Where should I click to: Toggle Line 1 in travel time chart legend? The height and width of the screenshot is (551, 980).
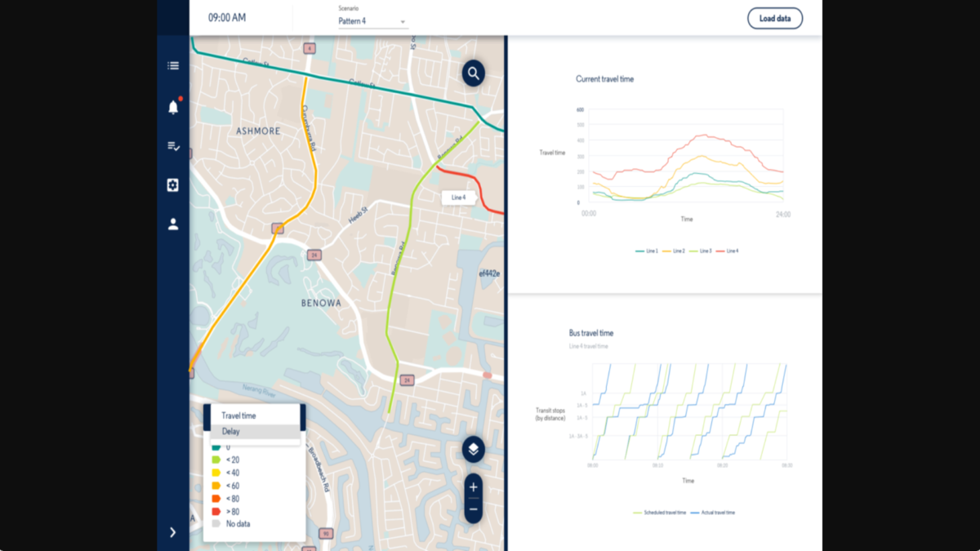point(647,251)
